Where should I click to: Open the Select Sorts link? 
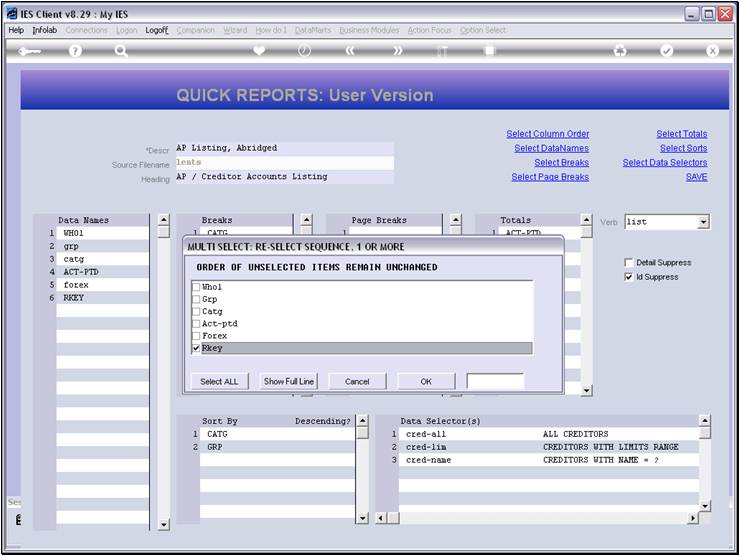683,148
